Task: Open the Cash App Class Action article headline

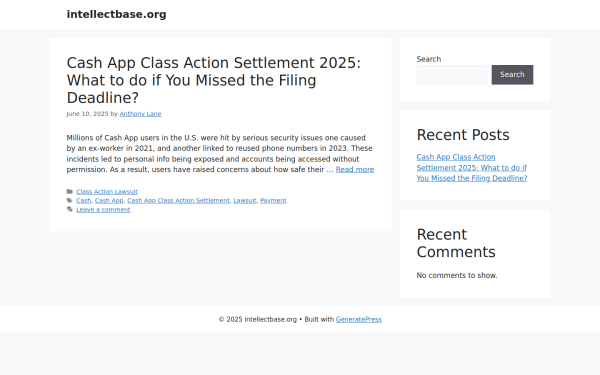Action: 214,80
